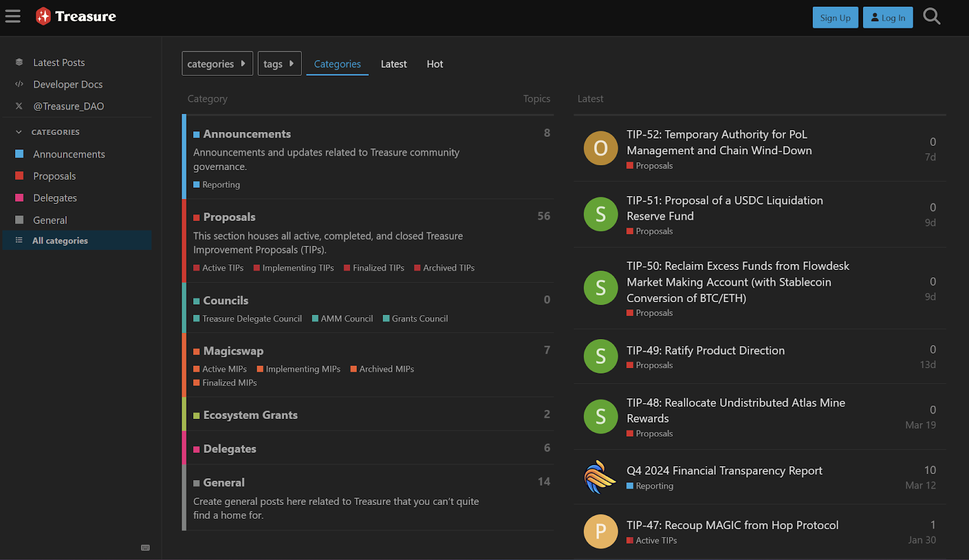Select the Categories tab

(337, 64)
